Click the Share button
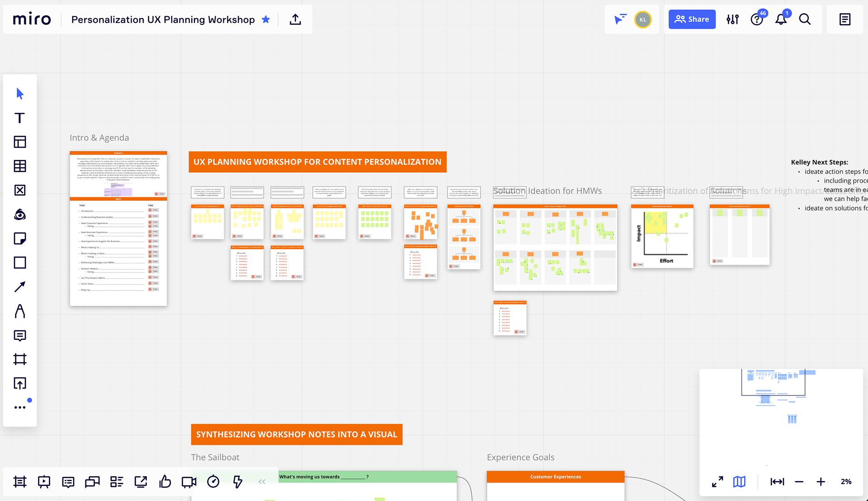 coord(692,19)
